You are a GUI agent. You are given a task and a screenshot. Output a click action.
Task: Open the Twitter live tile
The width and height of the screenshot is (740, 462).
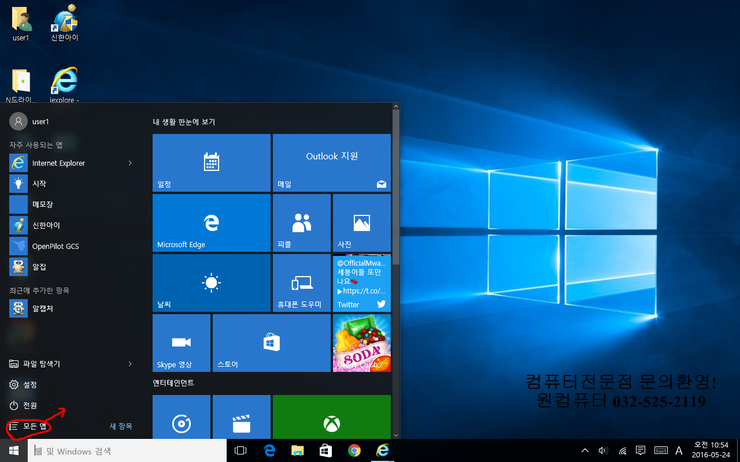tap(360, 282)
